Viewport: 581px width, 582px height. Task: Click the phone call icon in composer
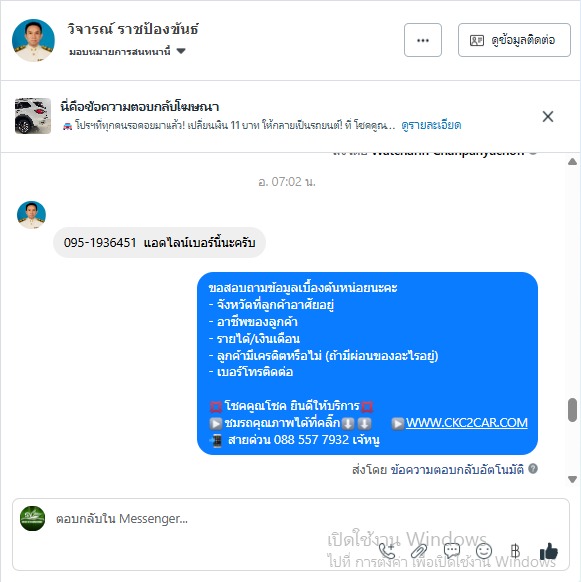pyautogui.click(x=386, y=551)
